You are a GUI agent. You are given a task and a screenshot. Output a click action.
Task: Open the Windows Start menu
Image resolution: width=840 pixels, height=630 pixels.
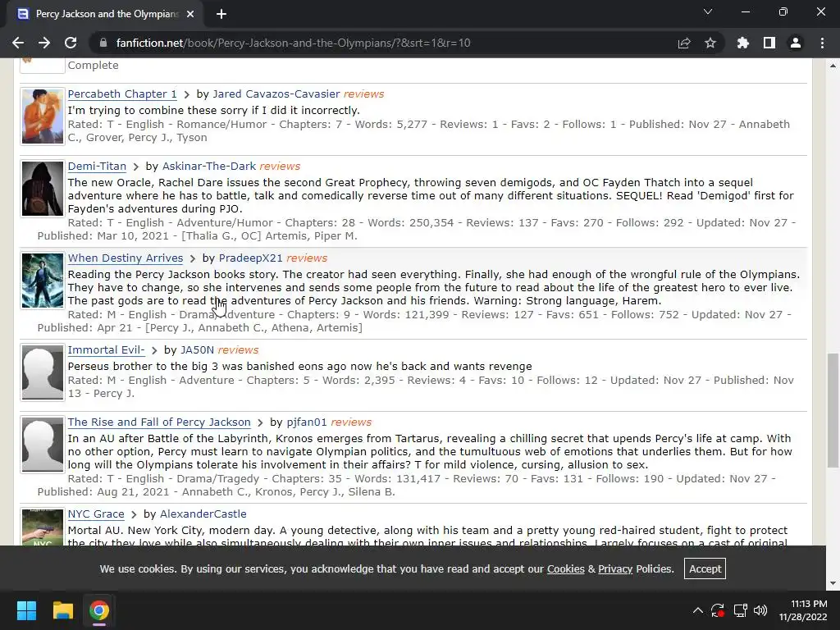(x=26, y=610)
